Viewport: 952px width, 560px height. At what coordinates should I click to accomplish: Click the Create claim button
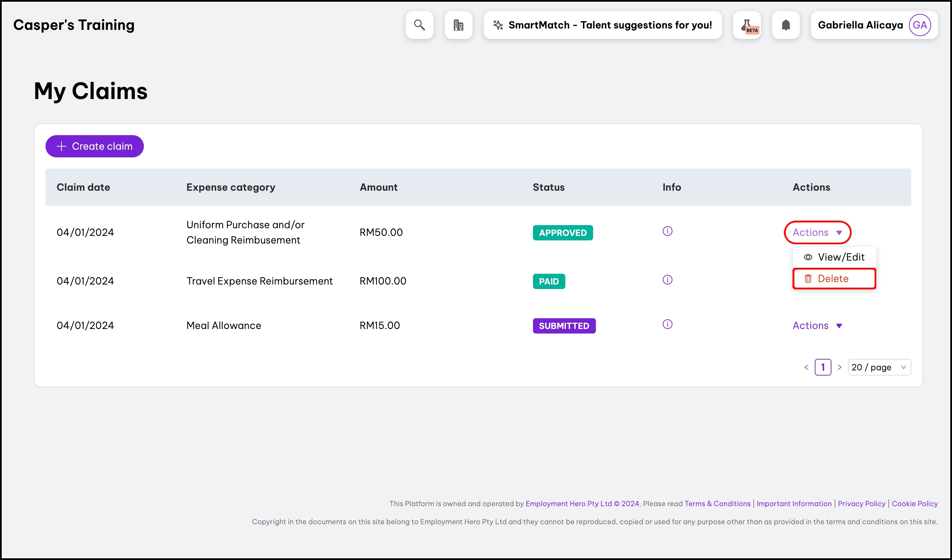pyautogui.click(x=95, y=146)
